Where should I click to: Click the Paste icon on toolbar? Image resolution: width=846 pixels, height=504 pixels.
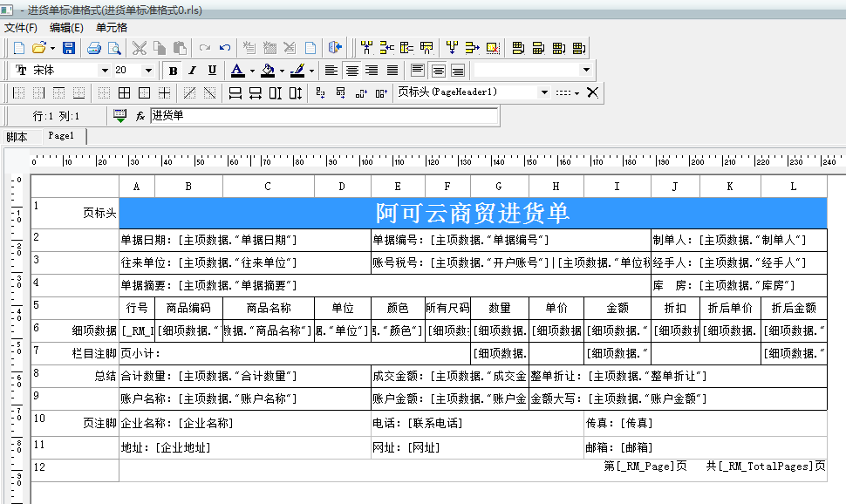[x=181, y=48]
